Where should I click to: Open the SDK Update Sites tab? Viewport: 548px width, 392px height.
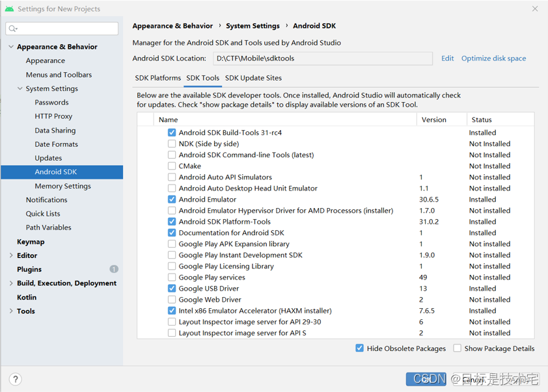click(253, 78)
